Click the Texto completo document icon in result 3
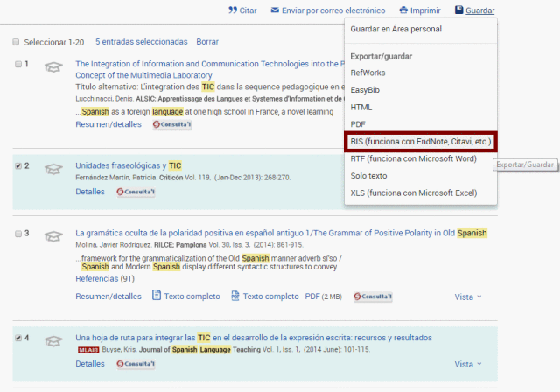The width and height of the screenshot is (560, 392). coord(157,296)
